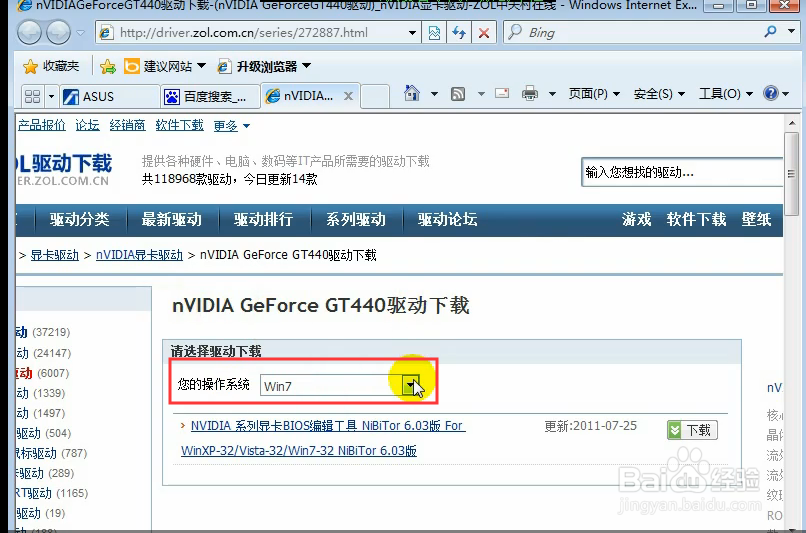806x533 pixels.
Task: Open the tab list dropdown arrow
Action: click(x=51, y=96)
